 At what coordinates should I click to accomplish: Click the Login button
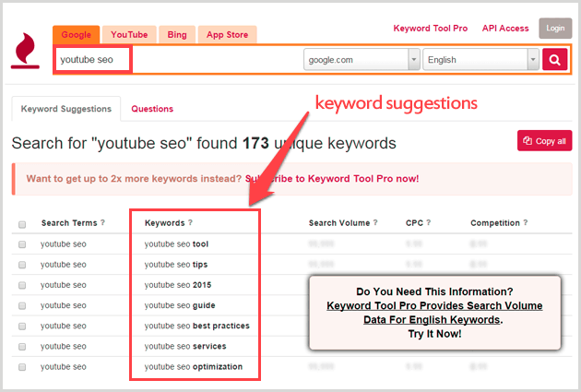point(554,29)
